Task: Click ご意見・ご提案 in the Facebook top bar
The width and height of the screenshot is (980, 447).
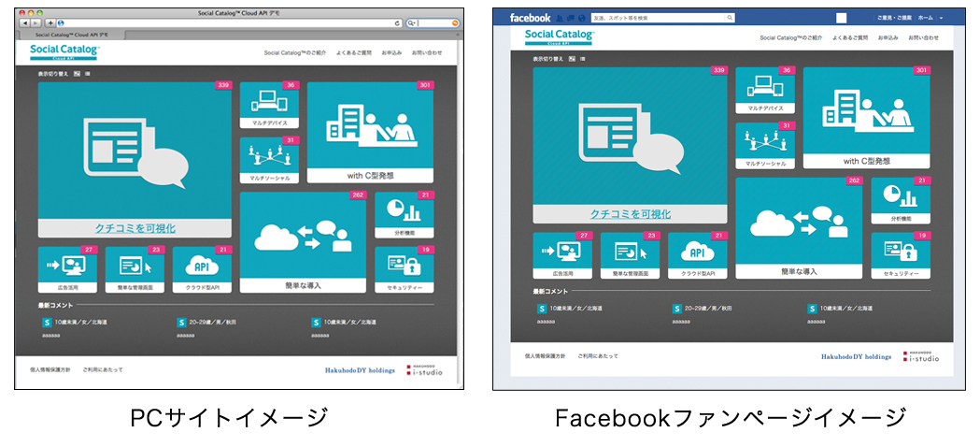Action: [894, 18]
